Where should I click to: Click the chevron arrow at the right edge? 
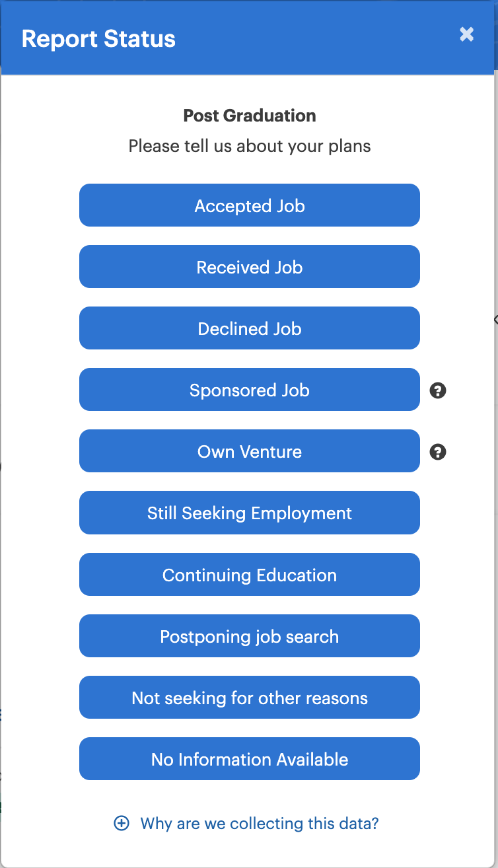click(x=495, y=320)
